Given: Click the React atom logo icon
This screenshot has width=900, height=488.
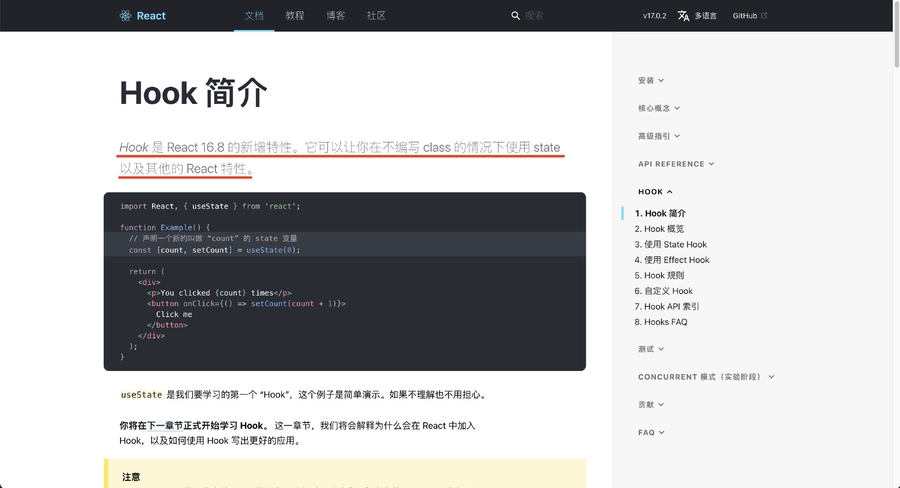Looking at the screenshot, I should (x=125, y=16).
